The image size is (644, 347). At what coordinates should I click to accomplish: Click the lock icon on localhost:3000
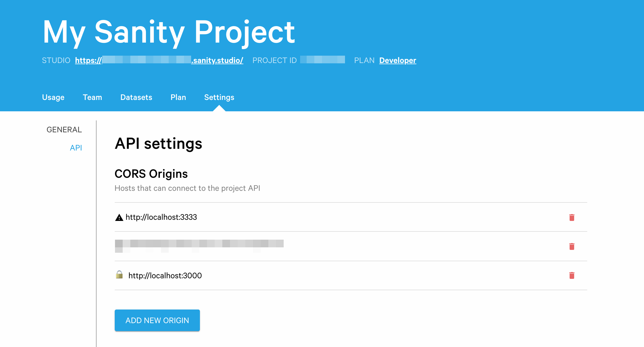(120, 275)
